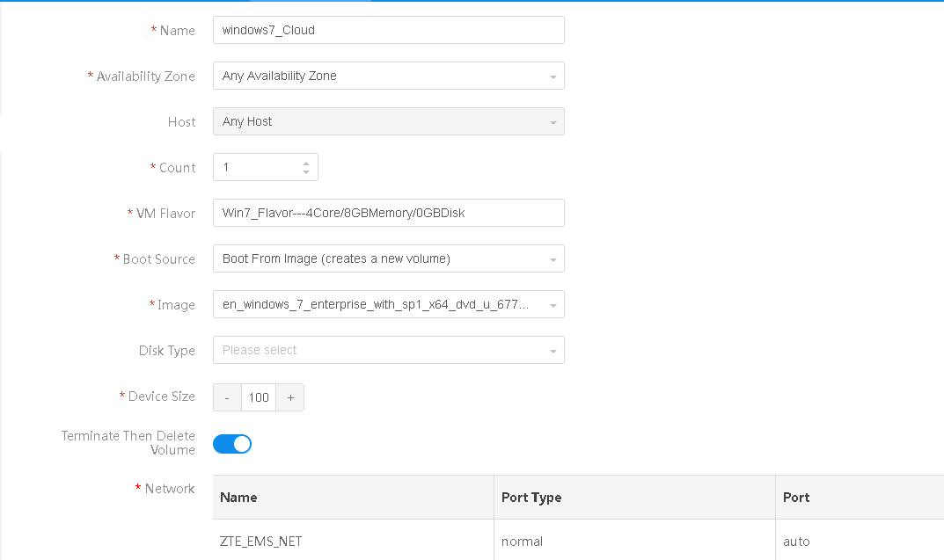Open the Disk Type selection dropdown

click(x=388, y=350)
